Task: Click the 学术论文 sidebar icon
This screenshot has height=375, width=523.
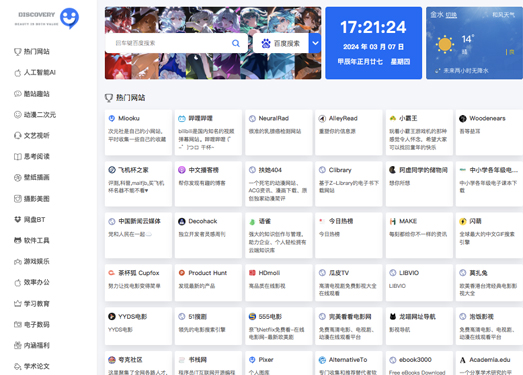Action: (18, 366)
